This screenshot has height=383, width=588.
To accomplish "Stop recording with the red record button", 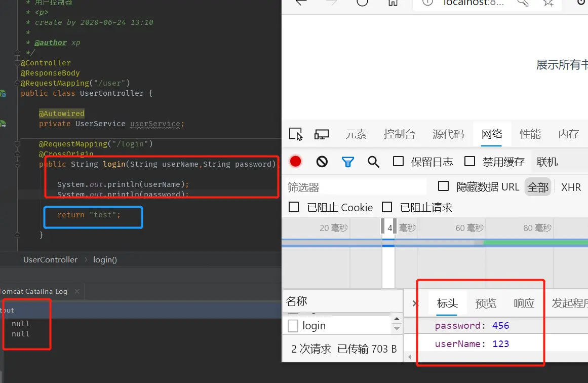I will tap(295, 161).
